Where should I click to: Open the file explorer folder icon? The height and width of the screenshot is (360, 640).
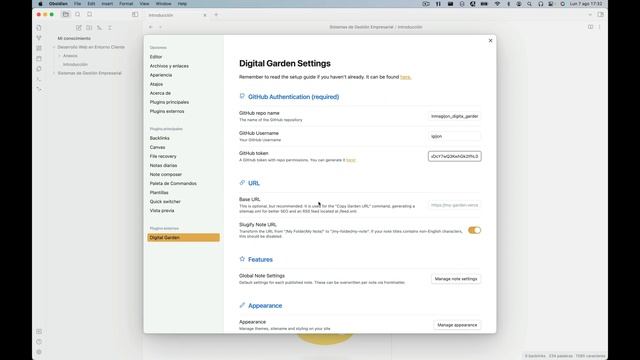pos(66,14)
